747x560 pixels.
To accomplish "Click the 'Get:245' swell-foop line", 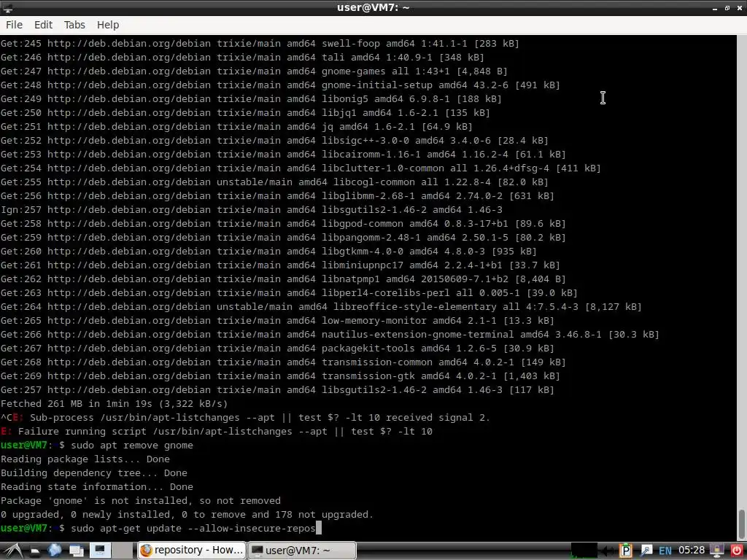I will tap(260, 43).
